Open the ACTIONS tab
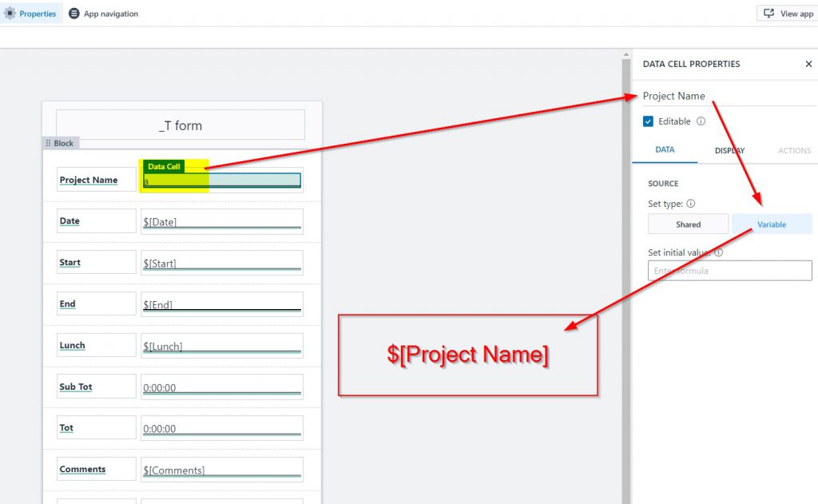This screenshot has width=818, height=504. point(794,150)
